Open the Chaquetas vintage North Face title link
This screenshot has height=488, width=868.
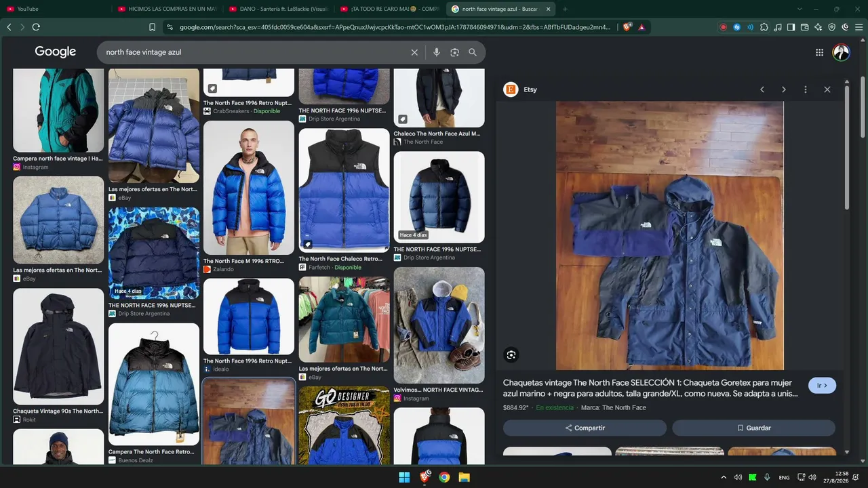tap(650, 388)
